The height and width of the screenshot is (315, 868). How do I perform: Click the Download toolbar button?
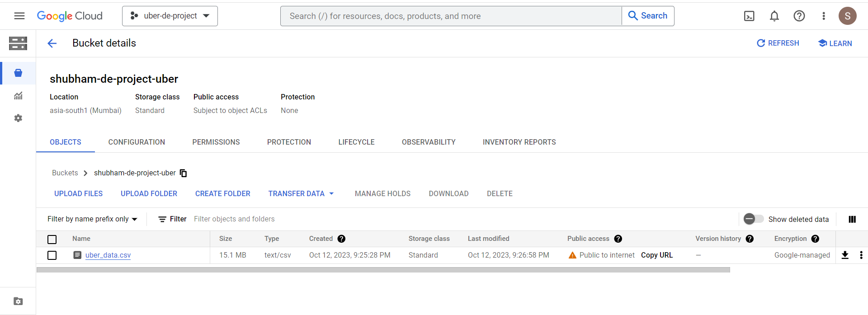448,193
